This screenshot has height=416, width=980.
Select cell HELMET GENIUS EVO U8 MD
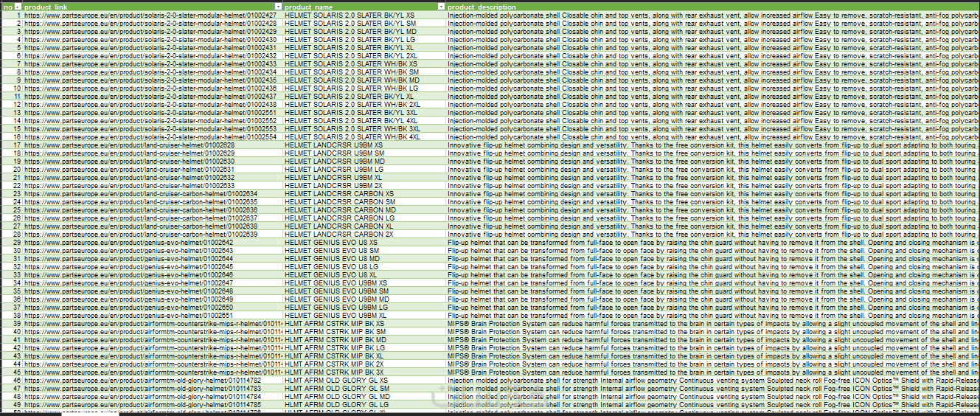[364, 258]
